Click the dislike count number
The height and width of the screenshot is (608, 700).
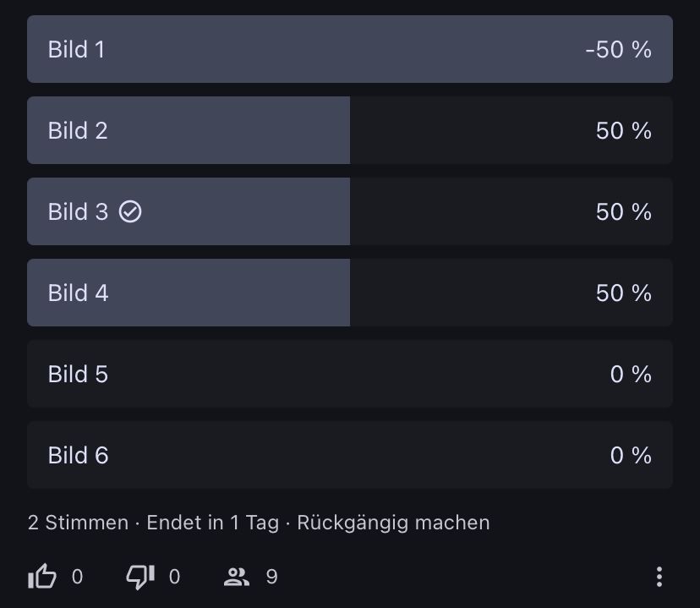[175, 577]
